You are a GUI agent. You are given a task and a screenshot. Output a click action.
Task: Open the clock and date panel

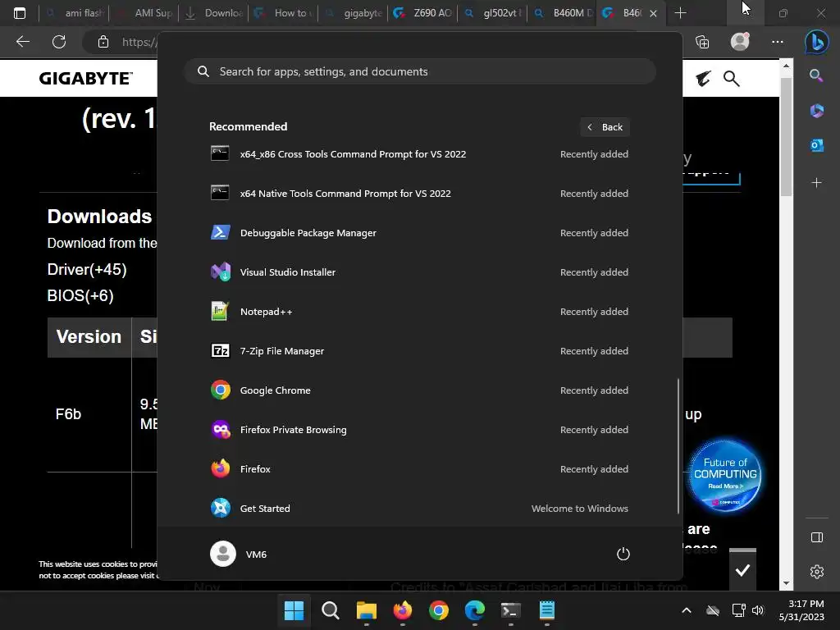point(801,610)
